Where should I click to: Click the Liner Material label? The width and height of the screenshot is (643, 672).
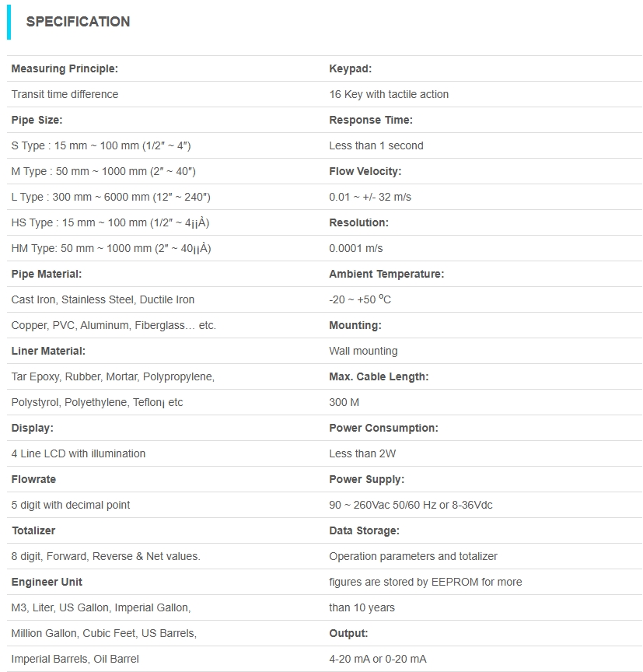coord(48,351)
